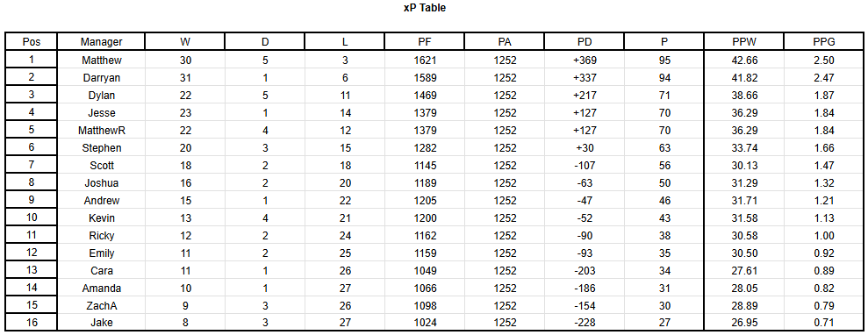Select the PPW column header
The height and width of the screenshot is (335, 868).
[x=744, y=41]
